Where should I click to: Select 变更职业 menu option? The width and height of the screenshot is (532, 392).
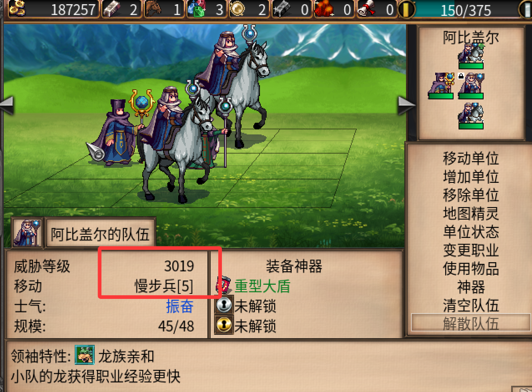click(471, 250)
